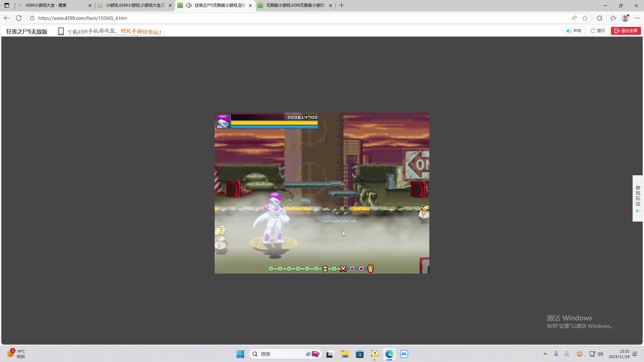Open the browser extensions icon

coord(599,18)
